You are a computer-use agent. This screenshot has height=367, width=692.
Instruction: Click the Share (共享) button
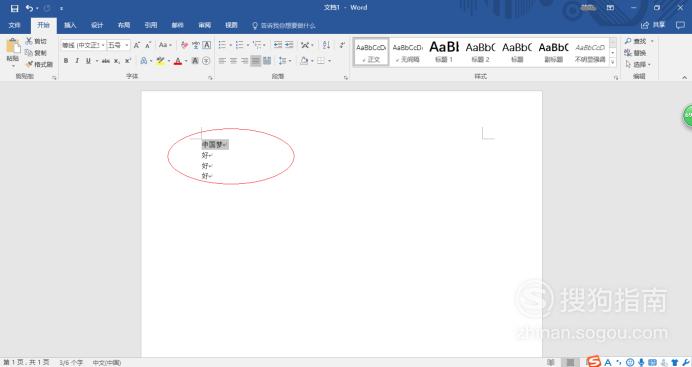pos(653,25)
